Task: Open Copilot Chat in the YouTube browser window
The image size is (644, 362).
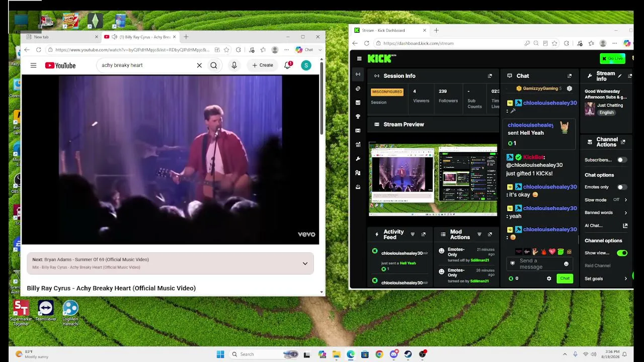Action: [304, 50]
